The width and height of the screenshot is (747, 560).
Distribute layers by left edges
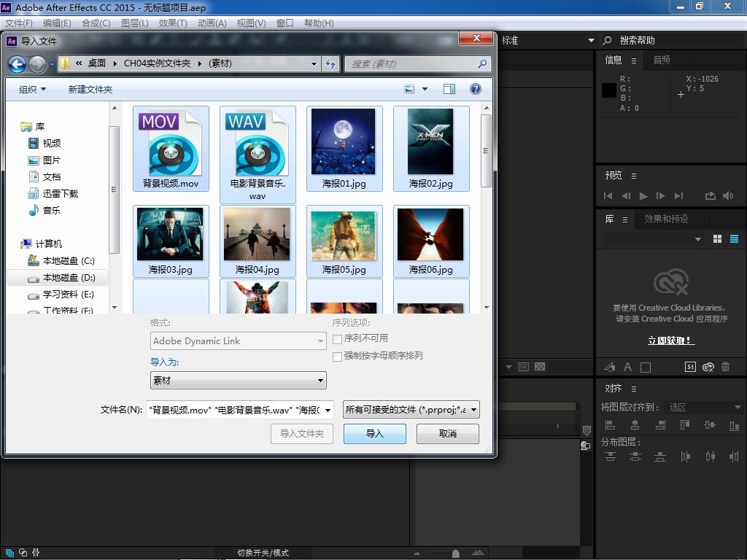click(685, 456)
